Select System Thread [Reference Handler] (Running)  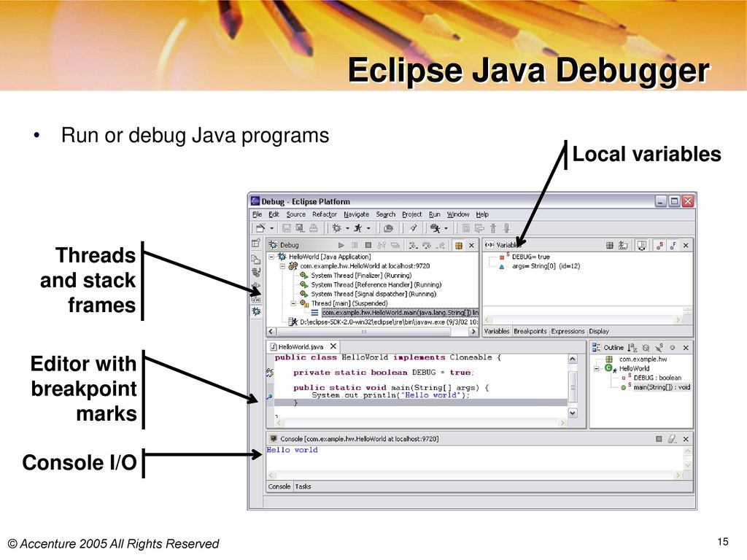[x=376, y=285]
